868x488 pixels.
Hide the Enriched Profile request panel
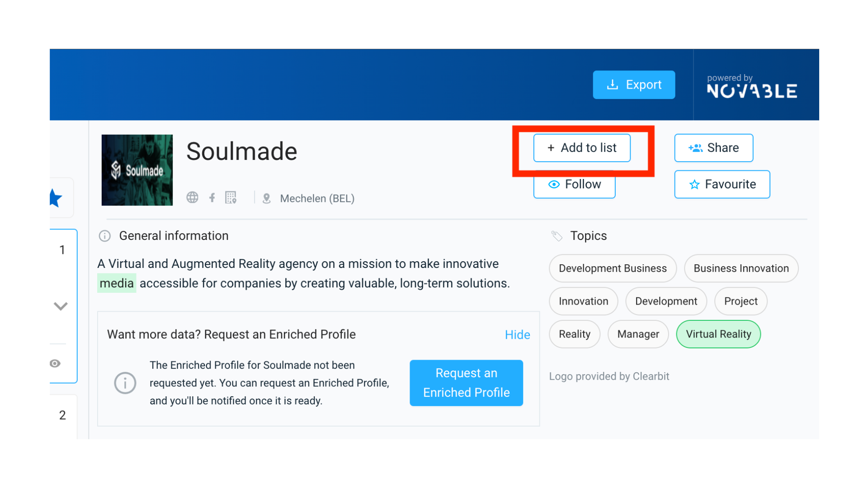(517, 335)
